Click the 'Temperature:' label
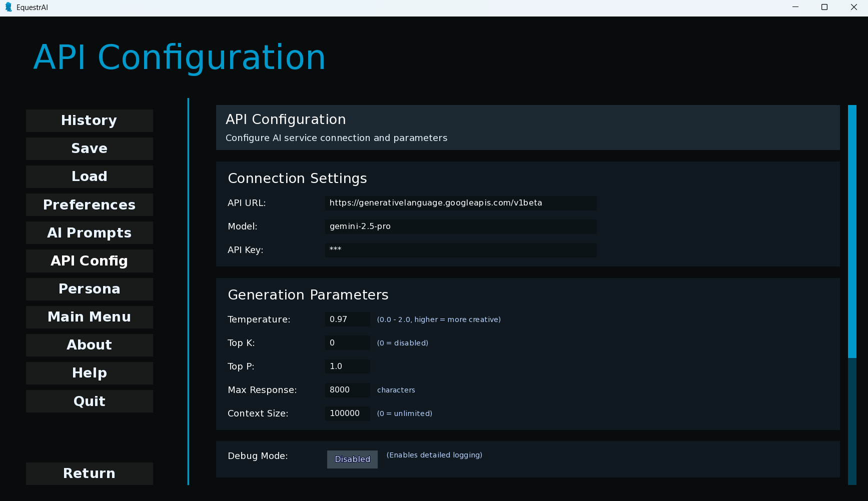The height and width of the screenshot is (501, 868). tap(259, 319)
